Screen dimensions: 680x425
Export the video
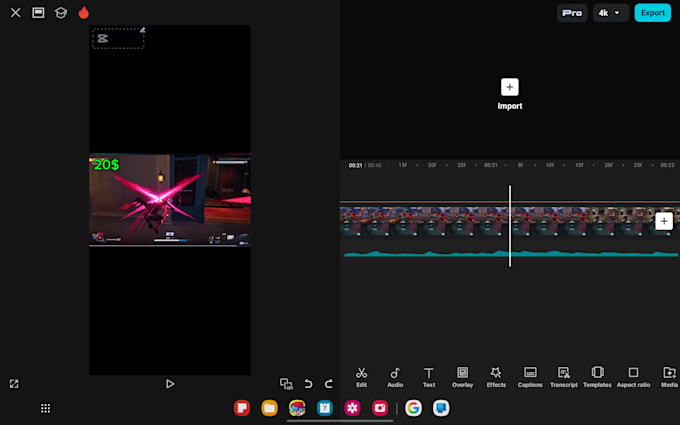click(652, 13)
